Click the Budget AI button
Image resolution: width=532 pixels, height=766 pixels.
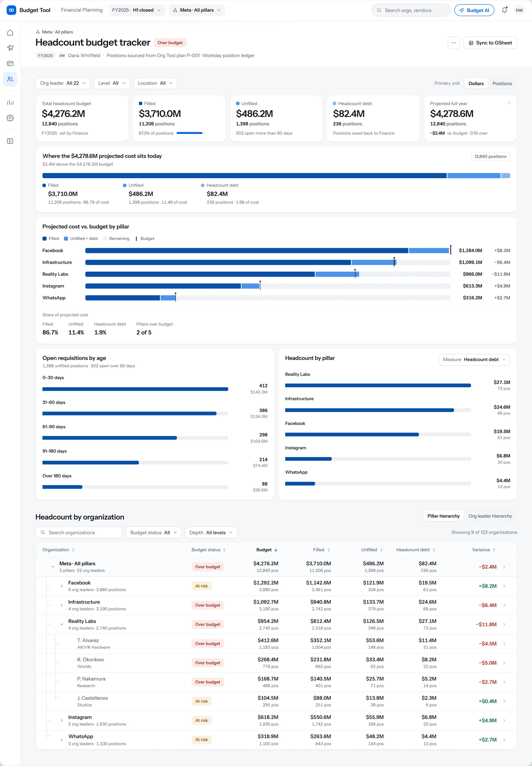click(x=474, y=10)
